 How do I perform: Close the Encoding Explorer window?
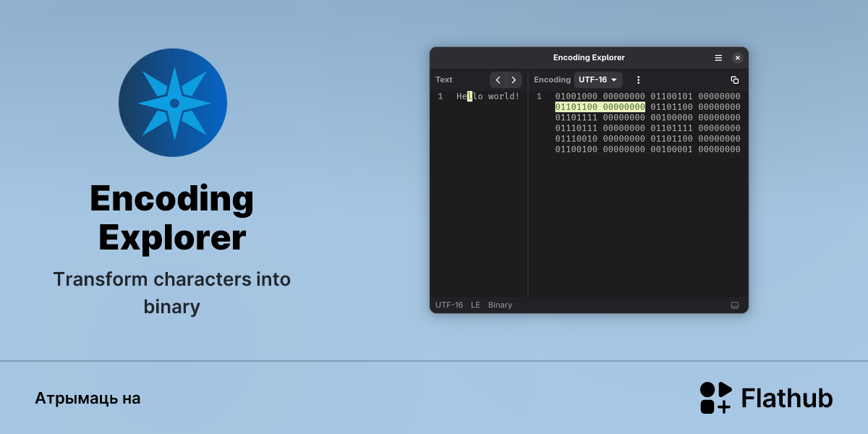coord(737,58)
